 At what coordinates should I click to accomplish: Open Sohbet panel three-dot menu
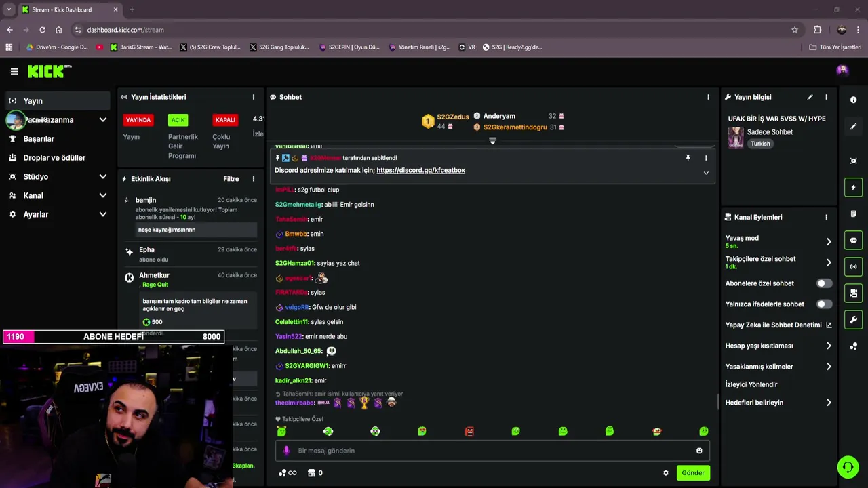[x=708, y=97]
